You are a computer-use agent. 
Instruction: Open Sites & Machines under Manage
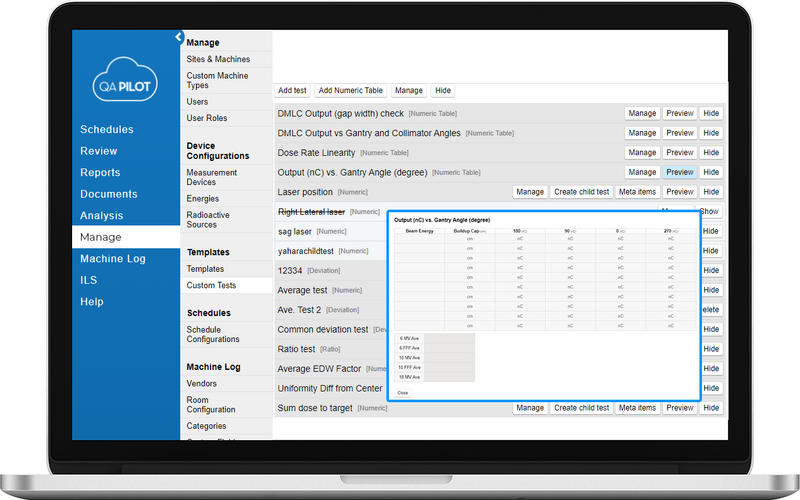218,59
